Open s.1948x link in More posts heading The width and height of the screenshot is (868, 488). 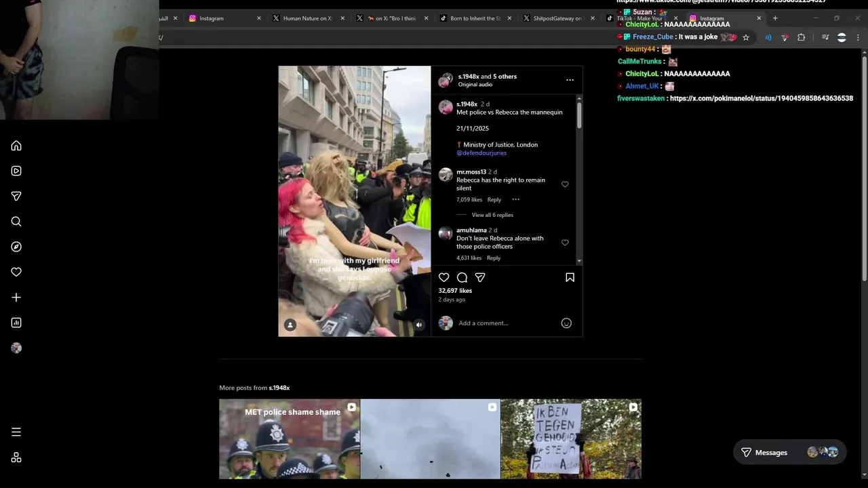(279, 388)
